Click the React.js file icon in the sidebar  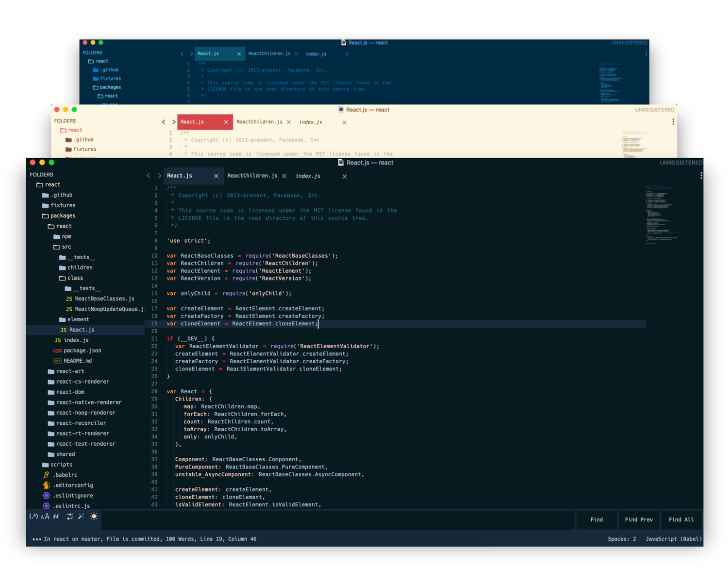pos(63,329)
